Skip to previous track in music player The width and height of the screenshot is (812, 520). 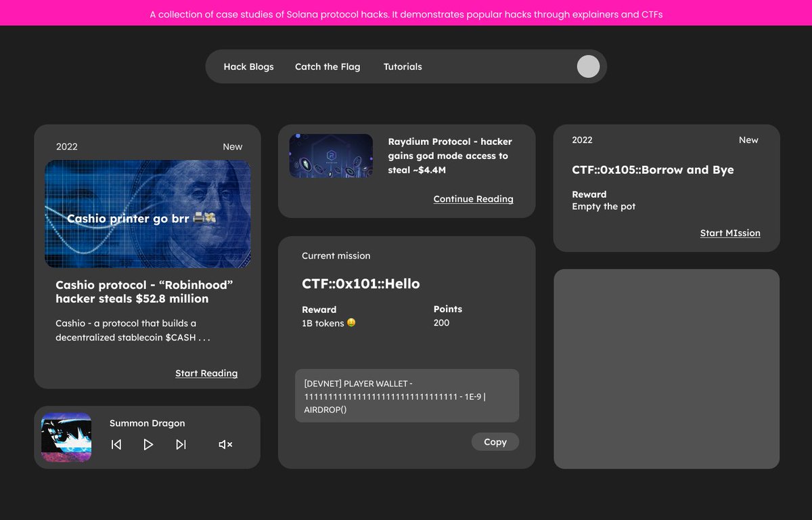[x=116, y=444]
